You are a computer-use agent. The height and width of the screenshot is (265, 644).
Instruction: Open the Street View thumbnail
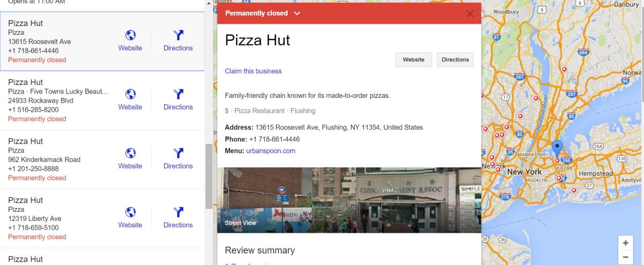[x=349, y=200]
